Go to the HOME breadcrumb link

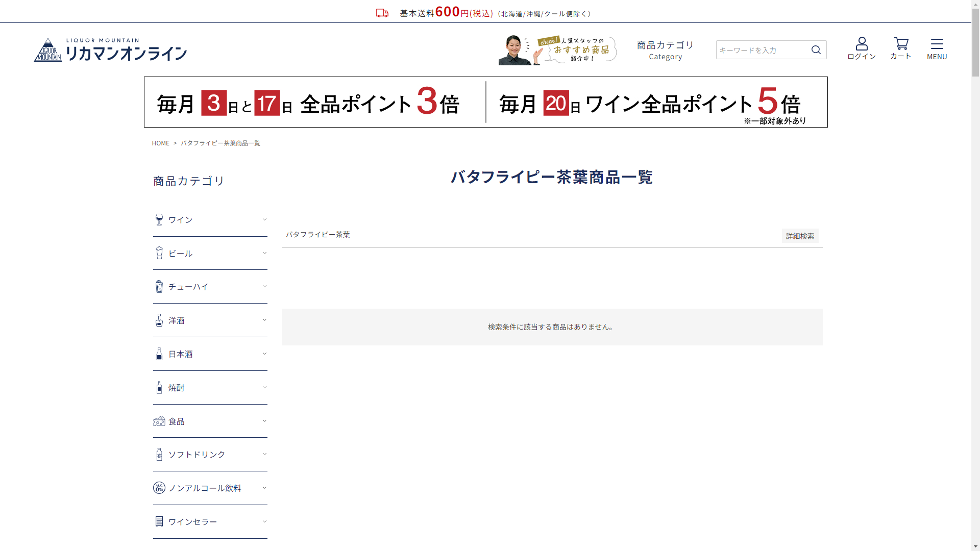(160, 143)
